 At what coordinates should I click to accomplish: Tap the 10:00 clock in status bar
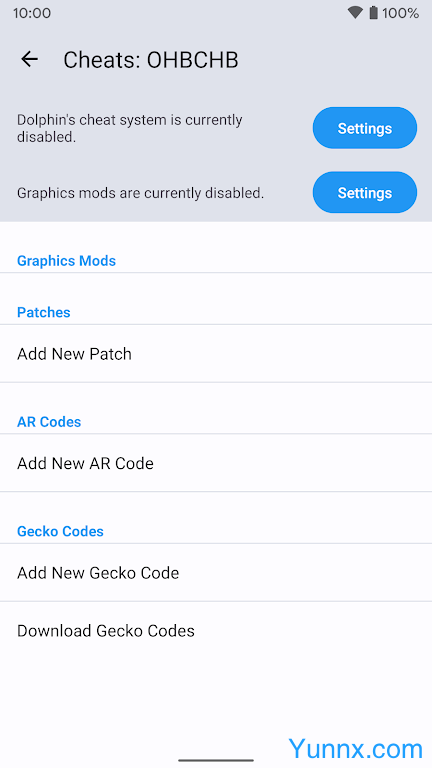point(32,13)
